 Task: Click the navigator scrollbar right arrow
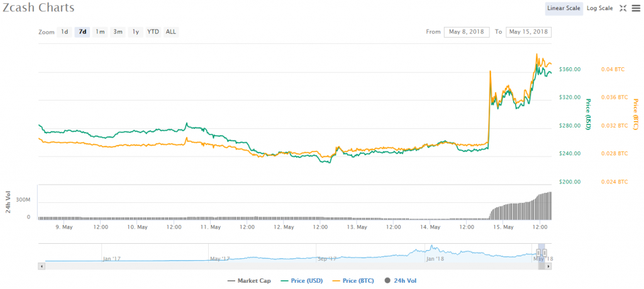coord(548,266)
